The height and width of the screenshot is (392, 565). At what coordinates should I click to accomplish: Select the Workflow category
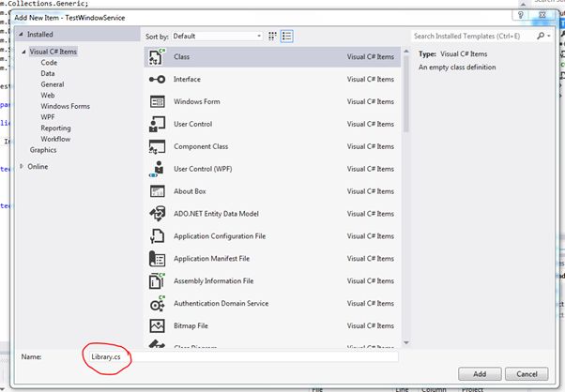pos(55,139)
